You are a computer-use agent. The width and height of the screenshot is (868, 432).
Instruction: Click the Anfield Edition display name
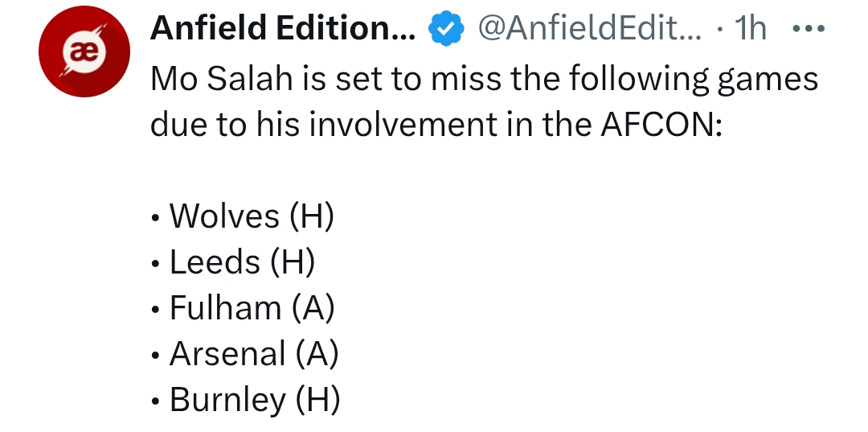click(283, 27)
